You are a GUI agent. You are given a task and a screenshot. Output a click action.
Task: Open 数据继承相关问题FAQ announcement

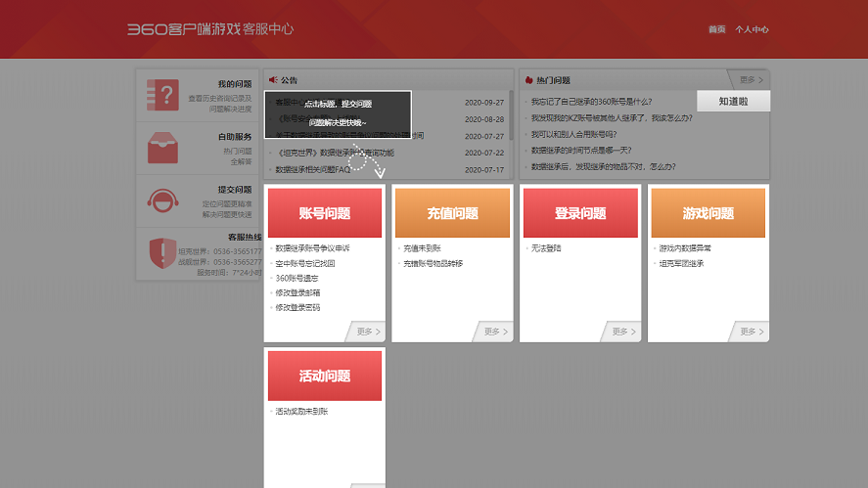coord(313,170)
